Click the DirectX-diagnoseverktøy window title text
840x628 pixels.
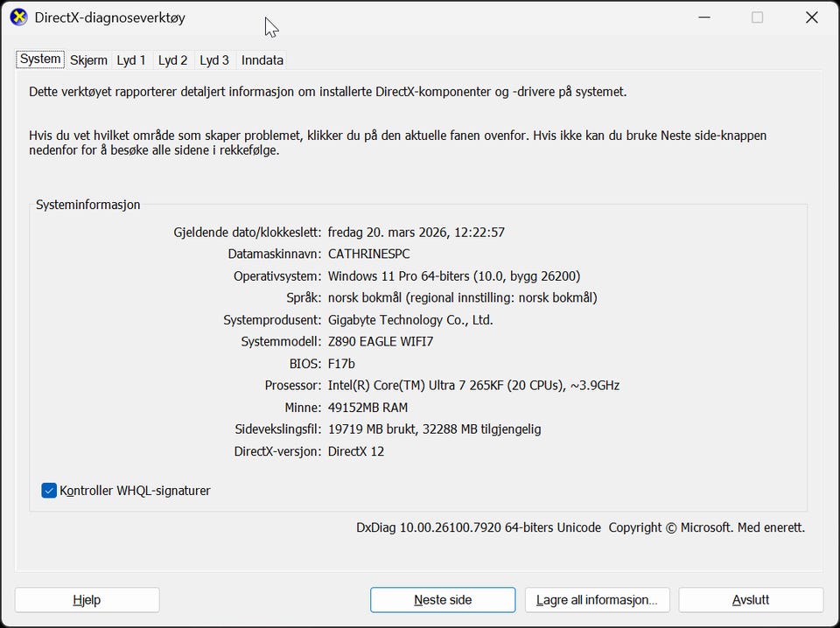(110, 17)
